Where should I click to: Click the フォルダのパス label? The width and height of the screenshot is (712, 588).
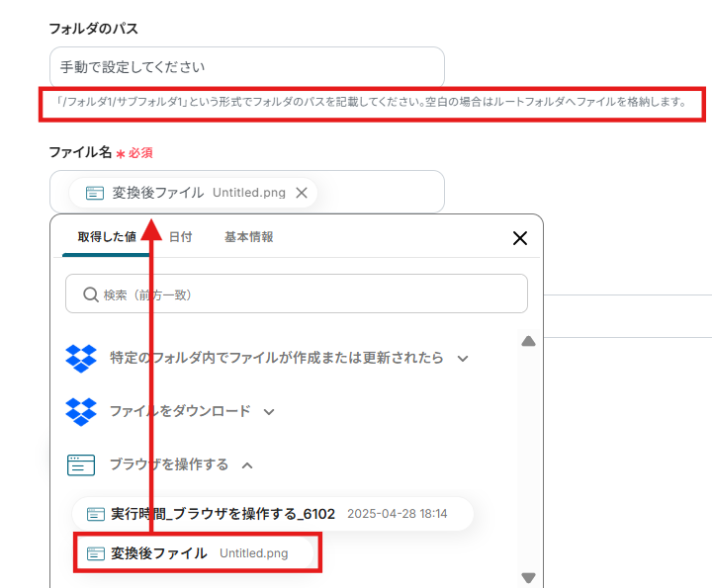(x=93, y=29)
